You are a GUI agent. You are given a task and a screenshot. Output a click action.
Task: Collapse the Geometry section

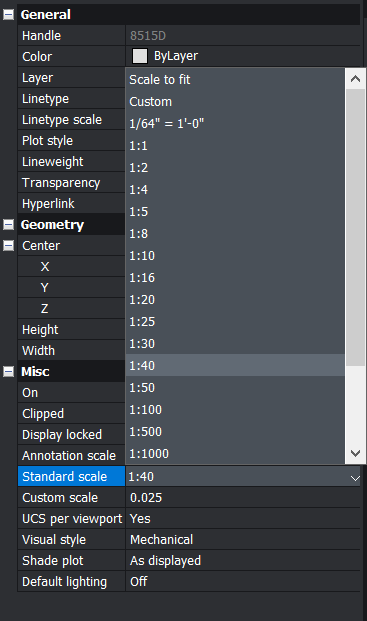(8, 225)
